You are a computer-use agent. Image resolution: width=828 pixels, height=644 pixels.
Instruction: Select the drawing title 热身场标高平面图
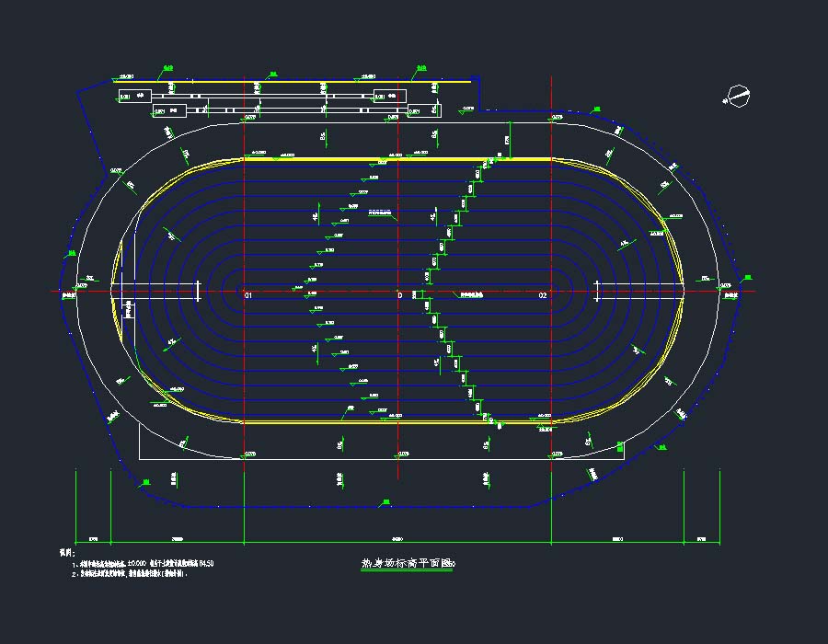408,563
